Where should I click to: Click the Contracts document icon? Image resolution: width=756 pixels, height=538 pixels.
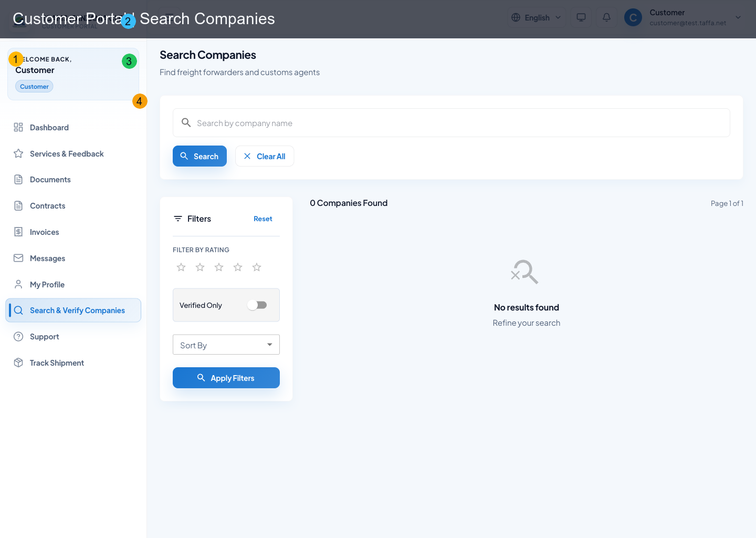pyautogui.click(x=18, y=206)
